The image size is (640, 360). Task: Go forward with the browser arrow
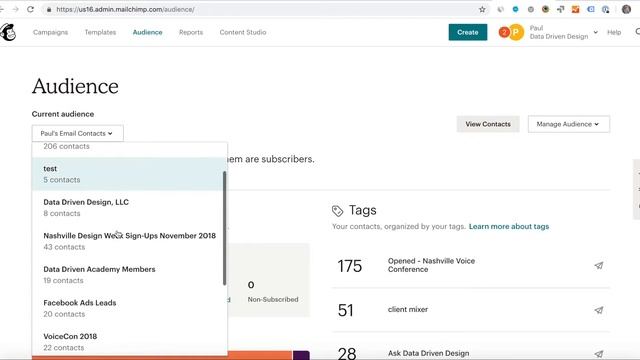click(x=16, y=9)
